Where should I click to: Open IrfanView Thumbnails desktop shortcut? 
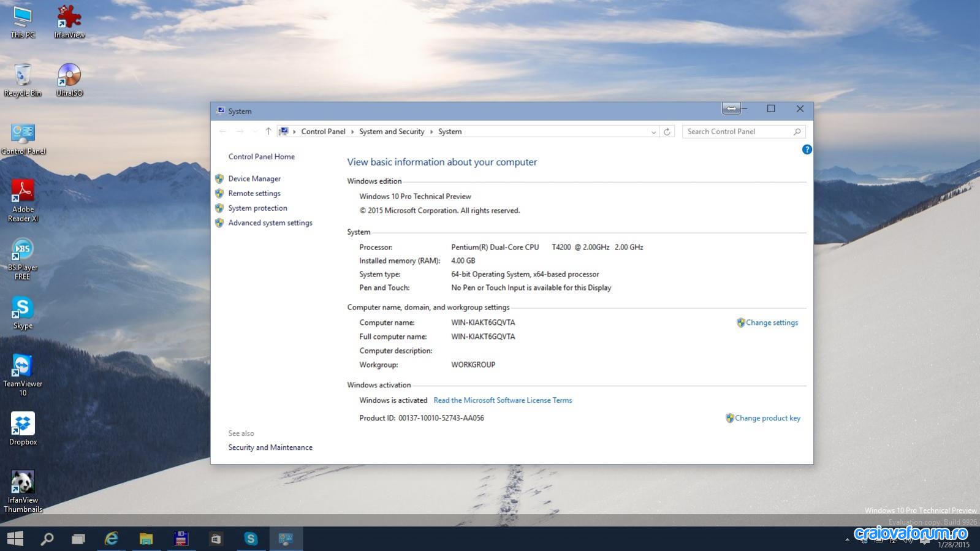[23, 492]
